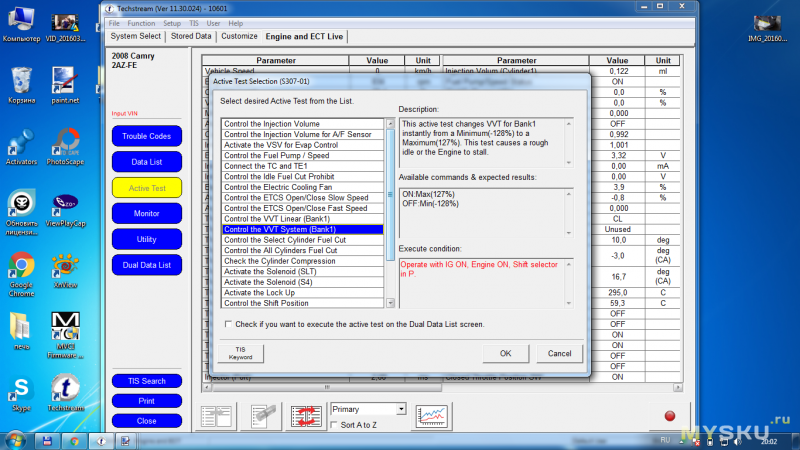
Task: Select Control the Electric Cooling Fan
Action: (303, 187)
